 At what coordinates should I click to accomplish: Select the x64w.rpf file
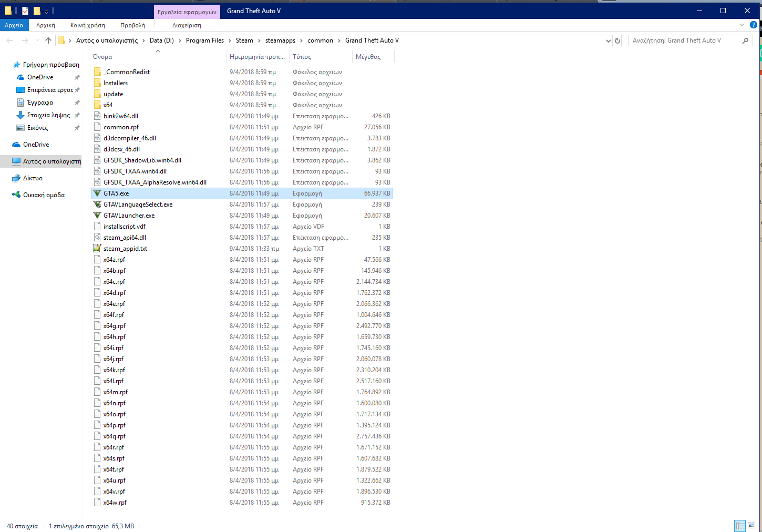click(242, 503)
